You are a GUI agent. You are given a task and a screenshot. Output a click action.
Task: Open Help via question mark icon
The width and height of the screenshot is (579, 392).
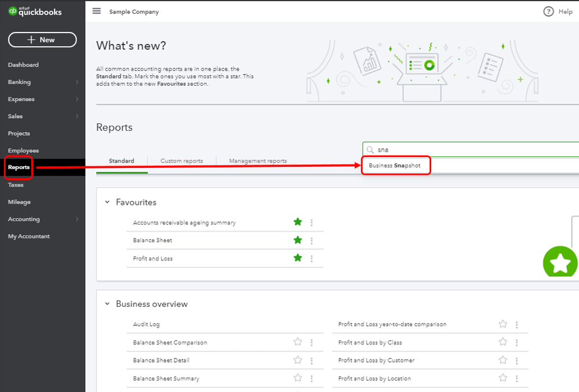[548, 12]
